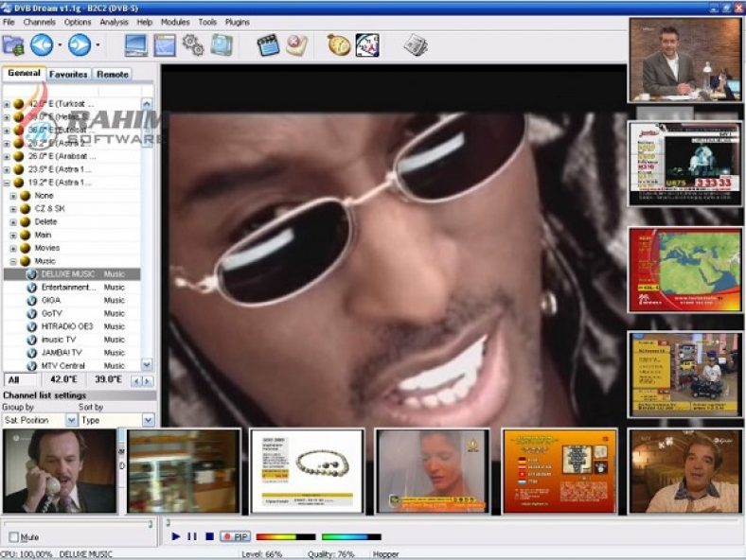
Task: Collapse the Music folder in channel tree
Action: [x=13, y=261]
